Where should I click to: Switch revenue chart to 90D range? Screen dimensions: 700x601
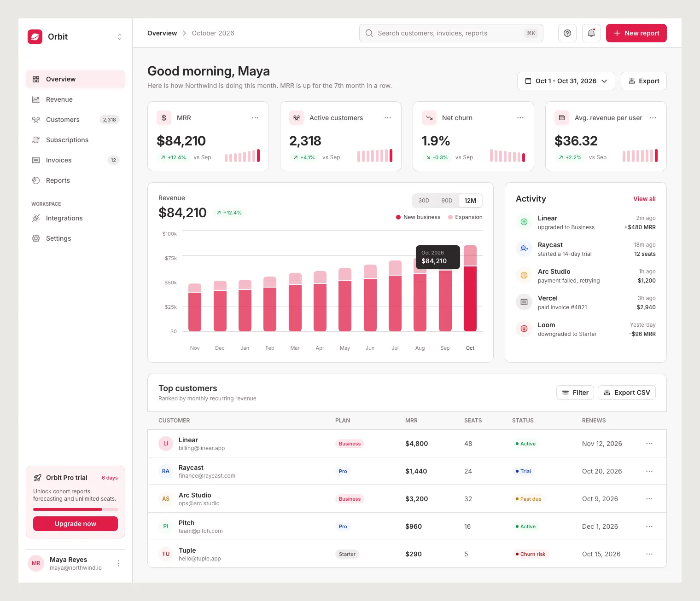(447, 201)
